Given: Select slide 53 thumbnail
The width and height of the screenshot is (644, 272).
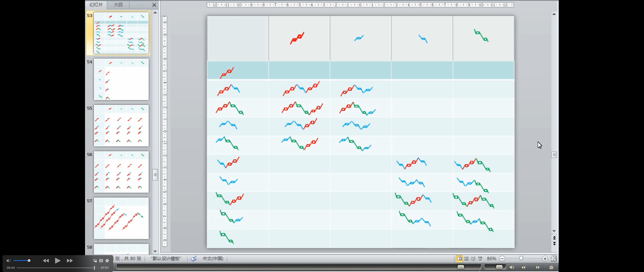Looking at the screenshot, I should [121, 33].
